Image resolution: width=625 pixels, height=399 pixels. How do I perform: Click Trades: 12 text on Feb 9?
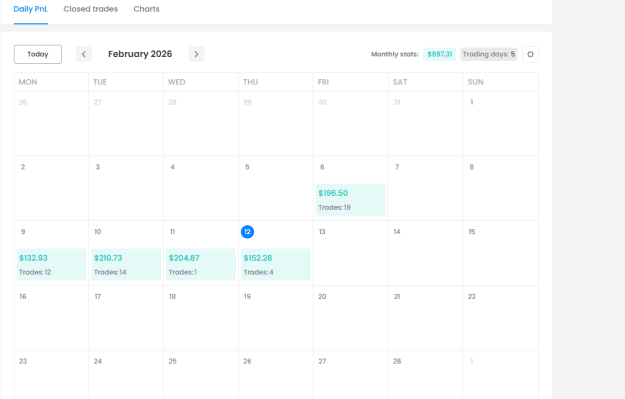click(35, 272)
